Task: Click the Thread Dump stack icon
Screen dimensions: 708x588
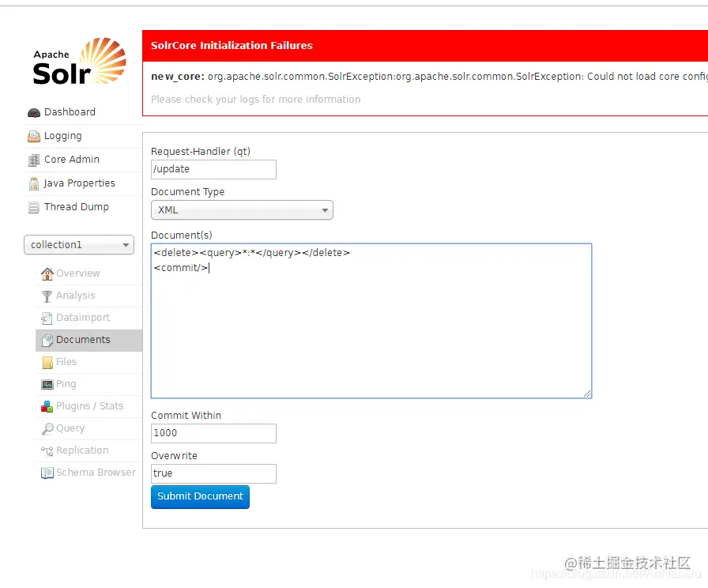Action: tap(34, 207)
